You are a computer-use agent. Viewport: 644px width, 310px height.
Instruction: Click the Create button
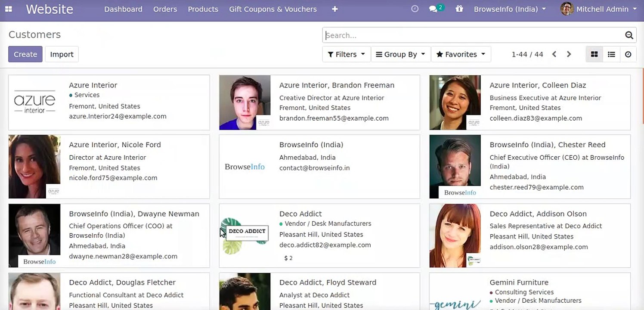(x=25, y=54)
